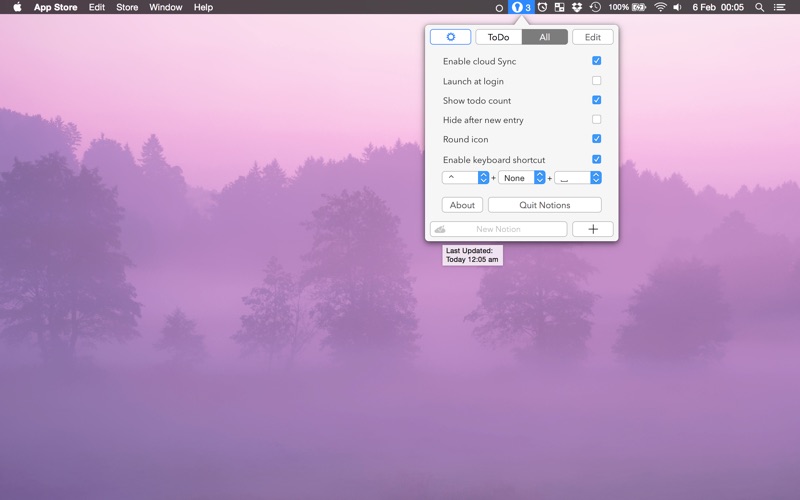
Task: Click in the New Notion text field
Action: pos(498,229)
